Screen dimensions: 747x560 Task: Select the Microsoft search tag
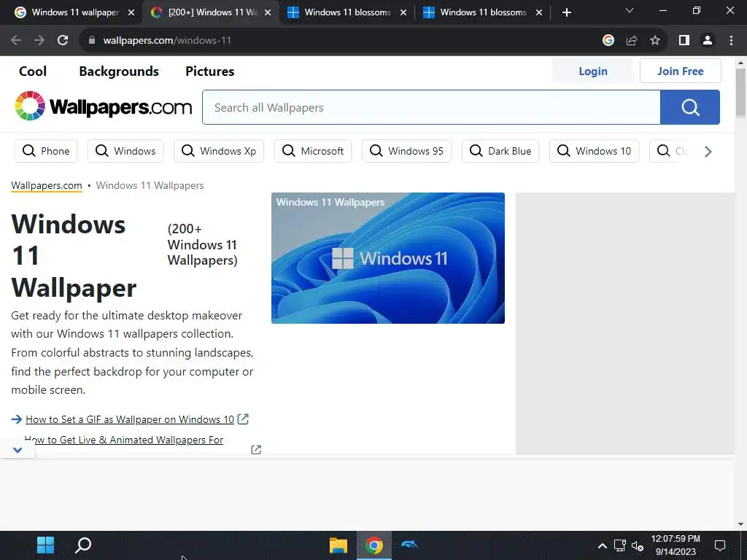(313, 151)
